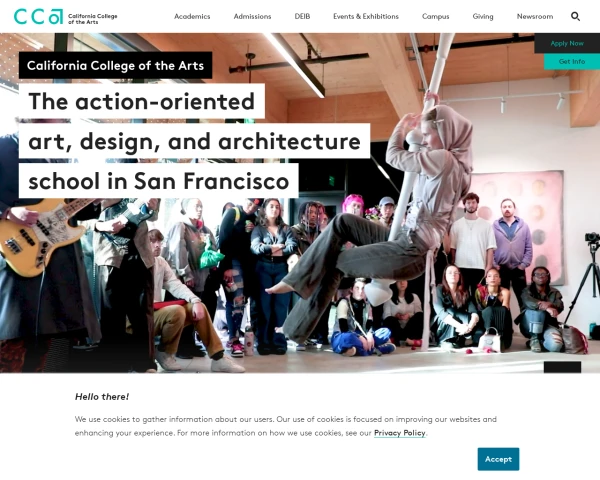Viewport: 600px width, 480px height.
Task: Open the Academics menu
Action: [x=192, y=16]
